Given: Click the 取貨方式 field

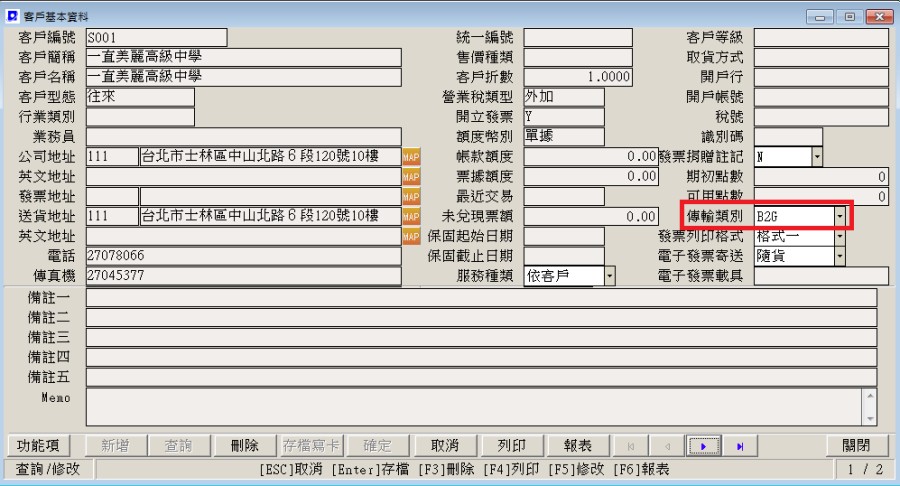Looking at the screenshot, I should point(821,57).
